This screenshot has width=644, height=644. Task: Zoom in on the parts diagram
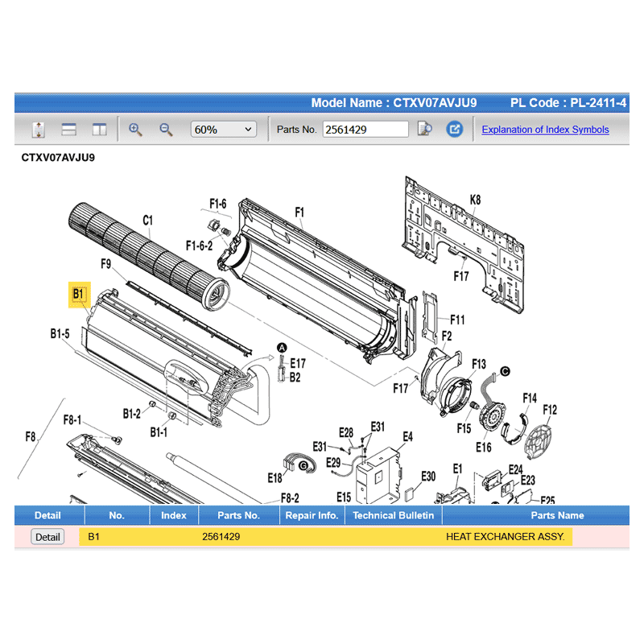[135, 130]
